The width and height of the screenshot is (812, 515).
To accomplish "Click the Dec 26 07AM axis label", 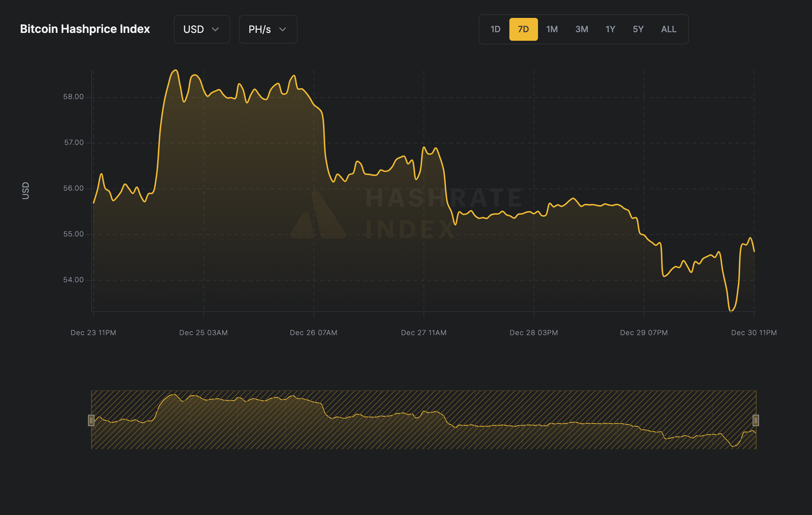I will point(313,333).
